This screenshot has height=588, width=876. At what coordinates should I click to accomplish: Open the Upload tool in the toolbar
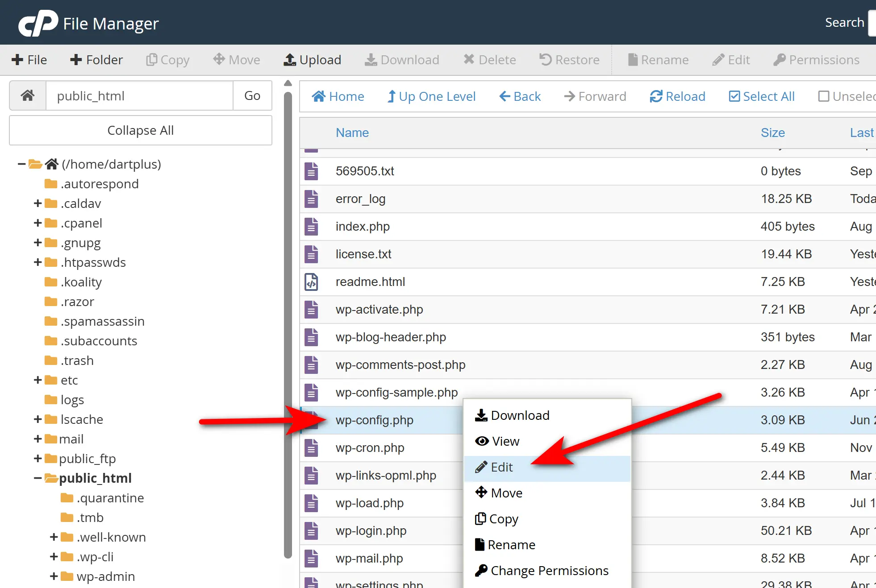pos(312,59)
